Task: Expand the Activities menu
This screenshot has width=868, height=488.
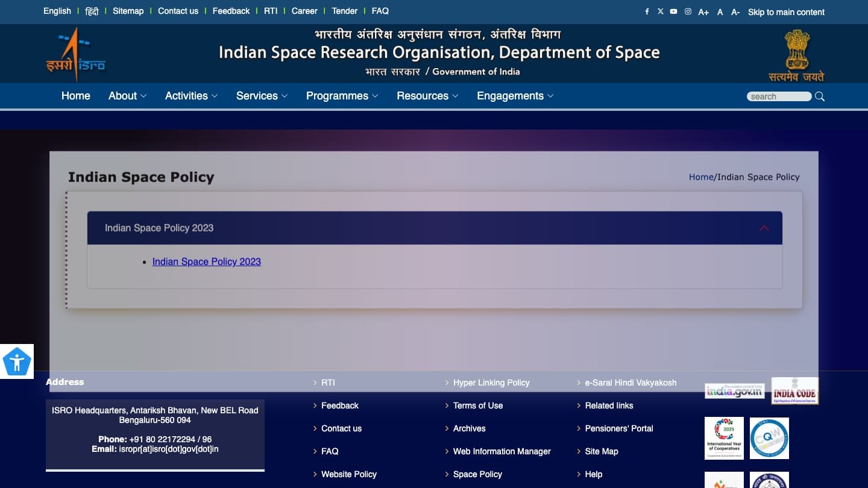Action: tap(191, 96)
